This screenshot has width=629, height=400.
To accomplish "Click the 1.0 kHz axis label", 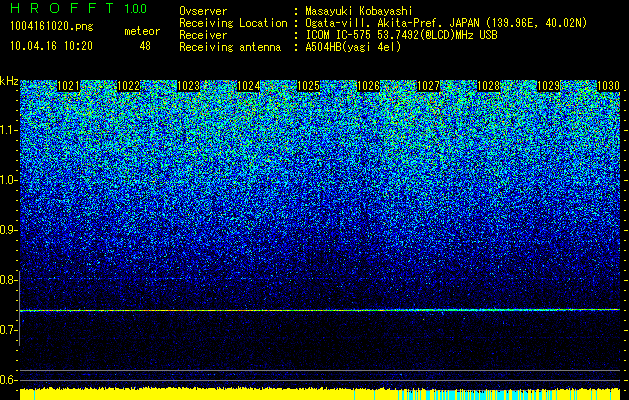I will [8, 180].
